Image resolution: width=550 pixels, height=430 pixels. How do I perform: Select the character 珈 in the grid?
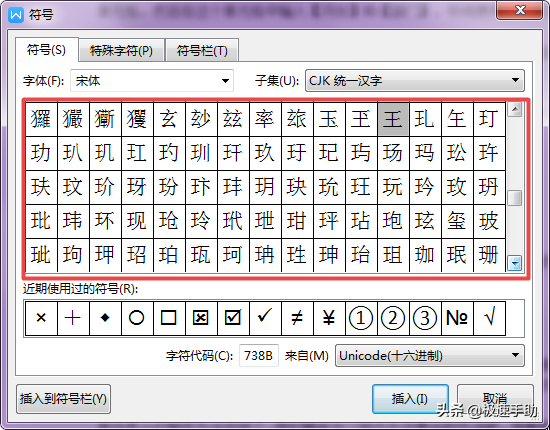(x=425, y=255)
